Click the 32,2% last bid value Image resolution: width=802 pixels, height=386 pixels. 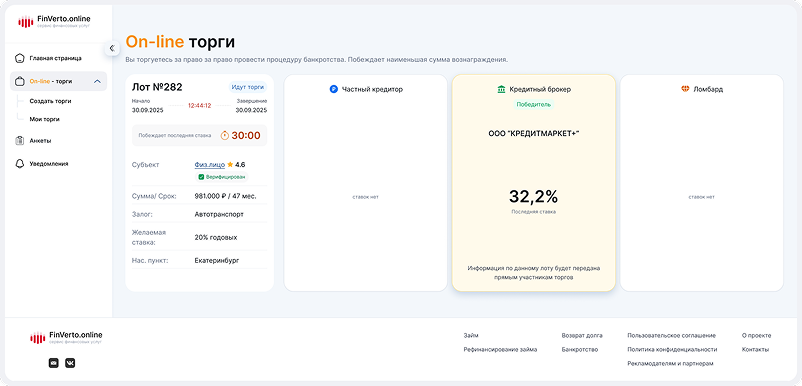pos(533,196)
